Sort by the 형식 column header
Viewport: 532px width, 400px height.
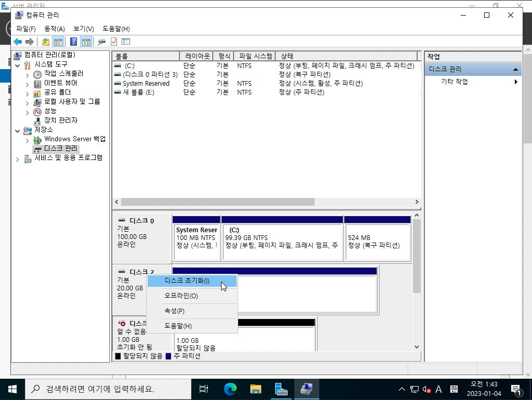(x=223, y=56)
